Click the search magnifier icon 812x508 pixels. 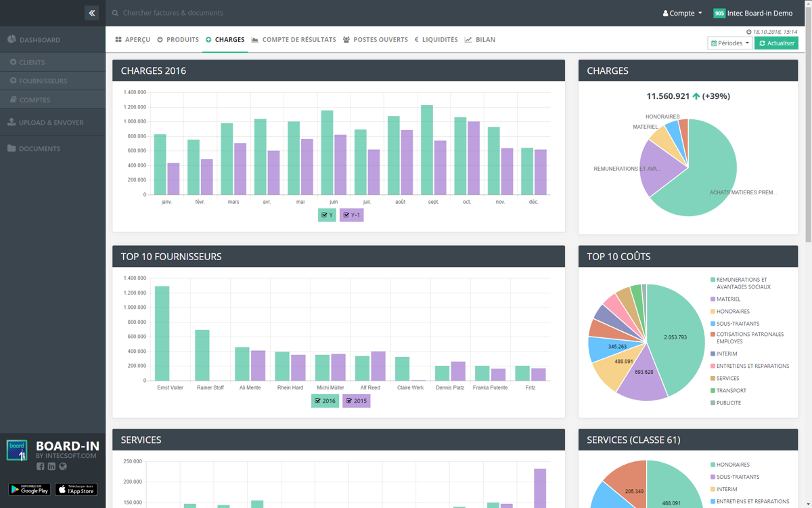pos(115,13)
